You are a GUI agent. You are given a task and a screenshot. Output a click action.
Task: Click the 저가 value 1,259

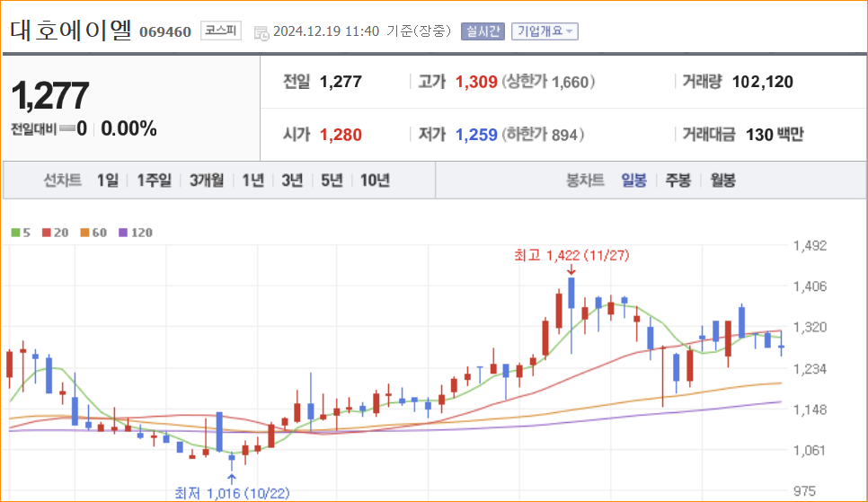coord(476,135)
